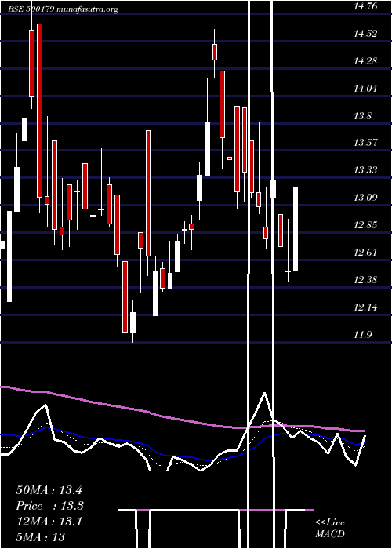Click the 14.04 price axis label
Image resolution: width=392 pixels, height=549 pixels.
[x=365, y=88]
